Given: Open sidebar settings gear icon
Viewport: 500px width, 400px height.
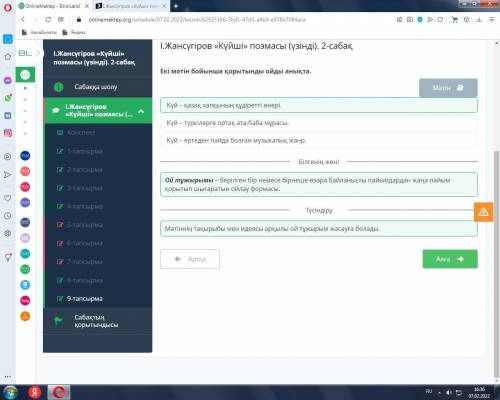Looking at the screenshot, I should pos(8,233).
